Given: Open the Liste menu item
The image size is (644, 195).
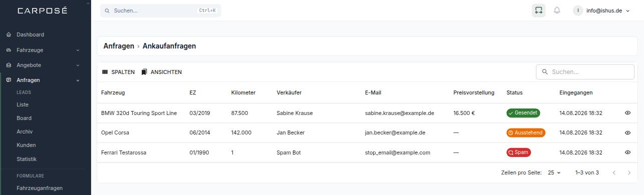Looking at the screenshot, I should [23, 104].
